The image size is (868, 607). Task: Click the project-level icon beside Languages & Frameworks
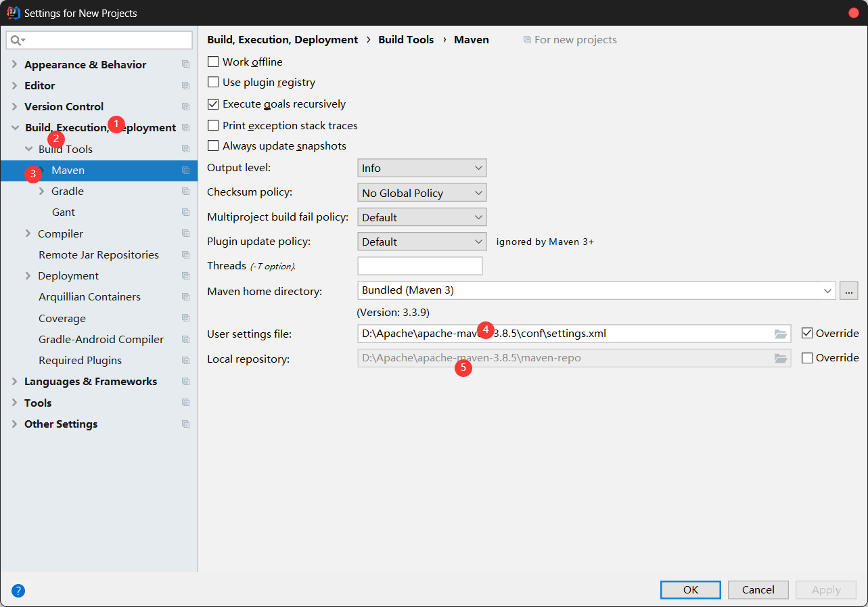click(x=185, y=381)
